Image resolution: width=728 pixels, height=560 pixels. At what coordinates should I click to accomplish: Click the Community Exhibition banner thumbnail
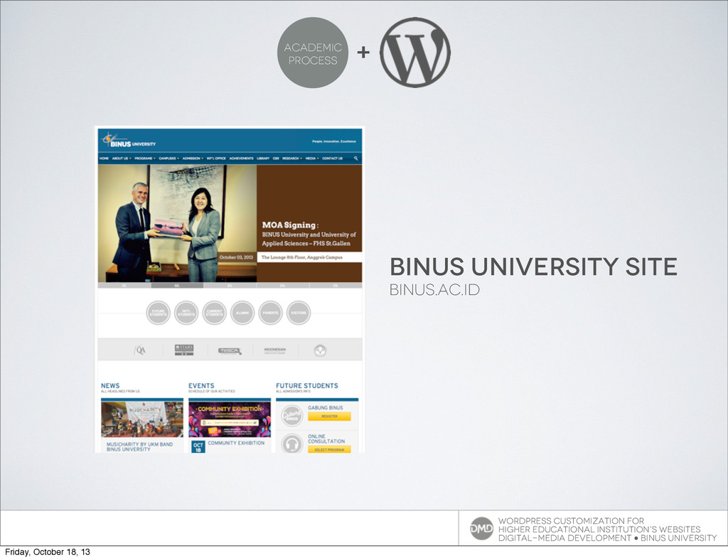(x=230, y=419)
